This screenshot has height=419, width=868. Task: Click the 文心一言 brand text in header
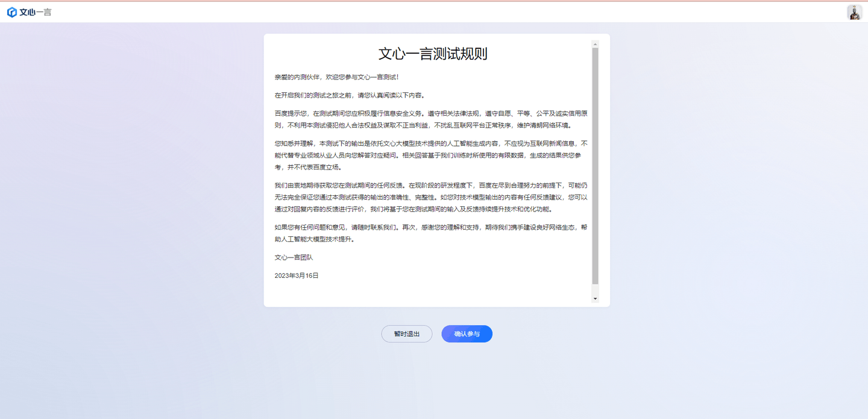(x=36, y=12)
